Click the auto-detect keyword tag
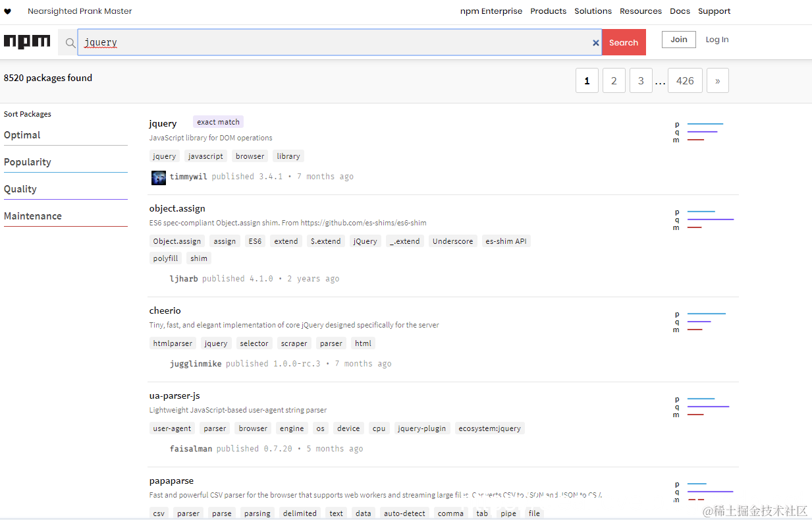The image size is (812, 522). pos(405,513)
